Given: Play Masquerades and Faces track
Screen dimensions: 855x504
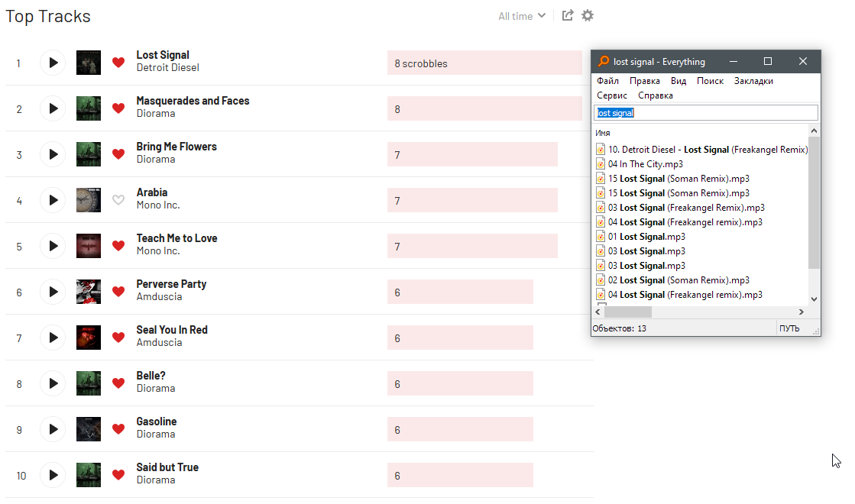Looking at the screenshot, I should tap(53, 108).
